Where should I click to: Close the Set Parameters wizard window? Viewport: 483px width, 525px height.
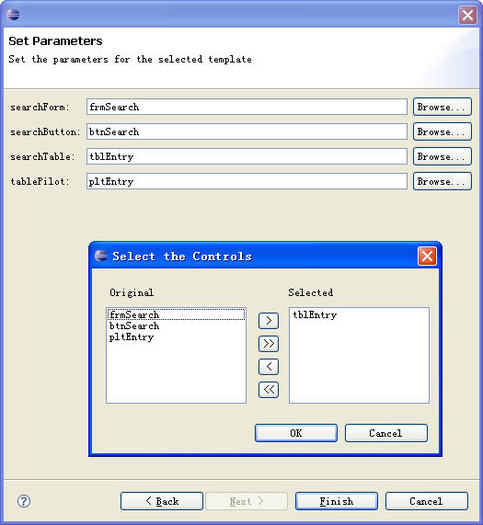[467, 15]
